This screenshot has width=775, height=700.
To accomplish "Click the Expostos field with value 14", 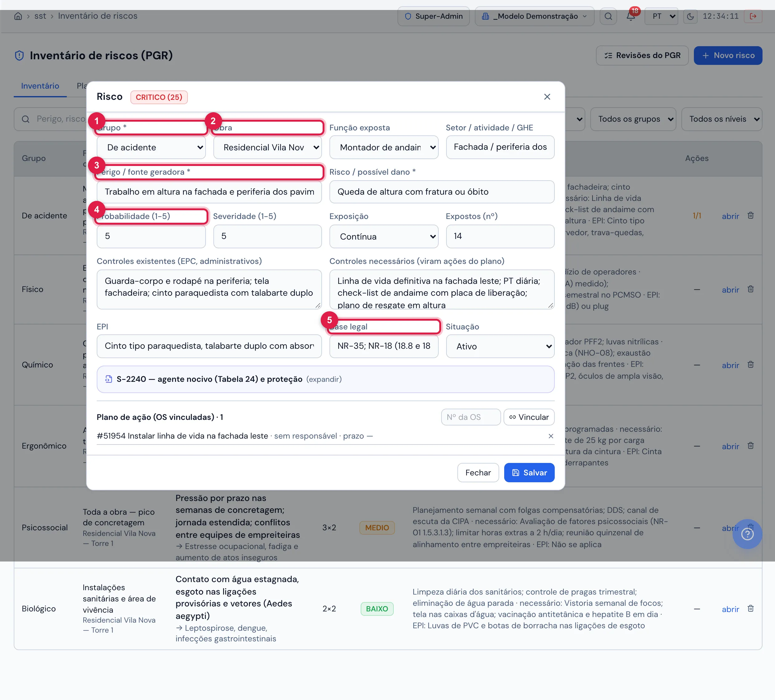I will pos(500,236).
